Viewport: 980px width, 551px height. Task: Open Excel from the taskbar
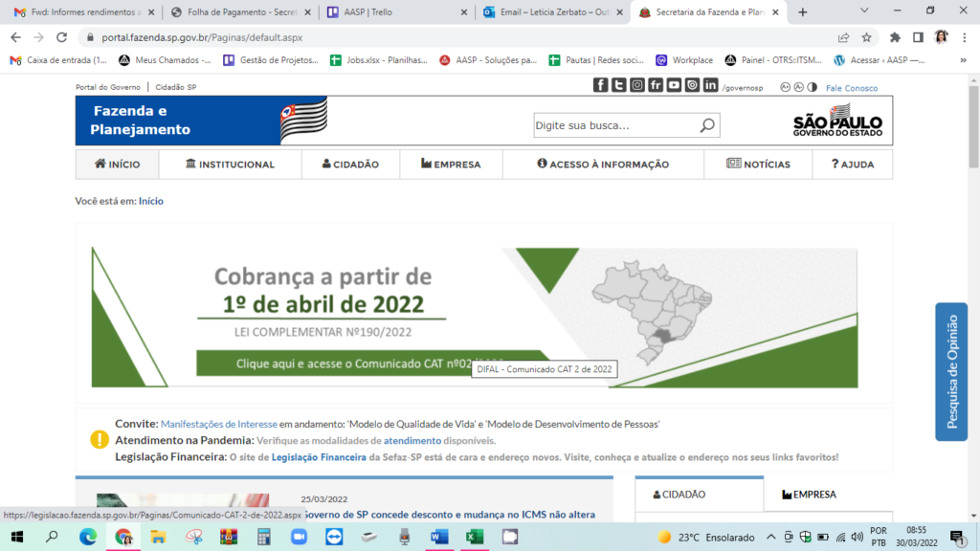pos(475,537)
